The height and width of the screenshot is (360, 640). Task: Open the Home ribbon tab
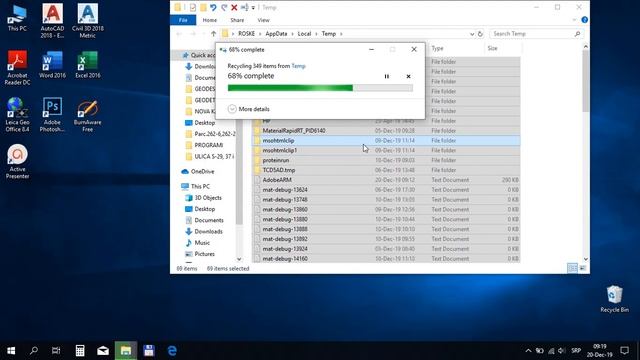click(209, 20)
